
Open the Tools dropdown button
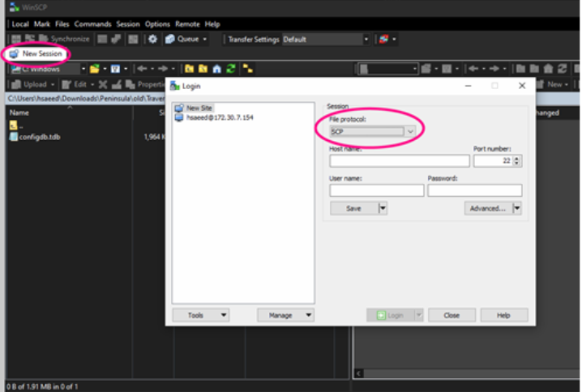coord(201,315)
